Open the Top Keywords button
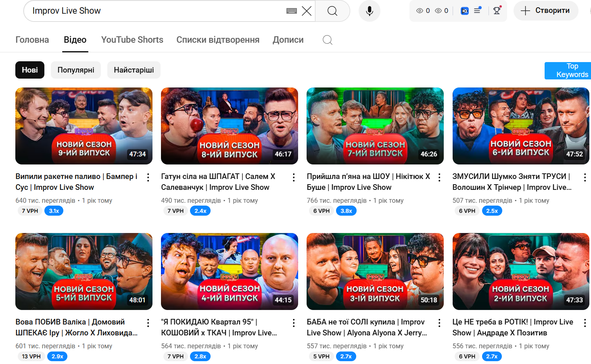The width and height of the screenshot is (591, 364). 568,71
